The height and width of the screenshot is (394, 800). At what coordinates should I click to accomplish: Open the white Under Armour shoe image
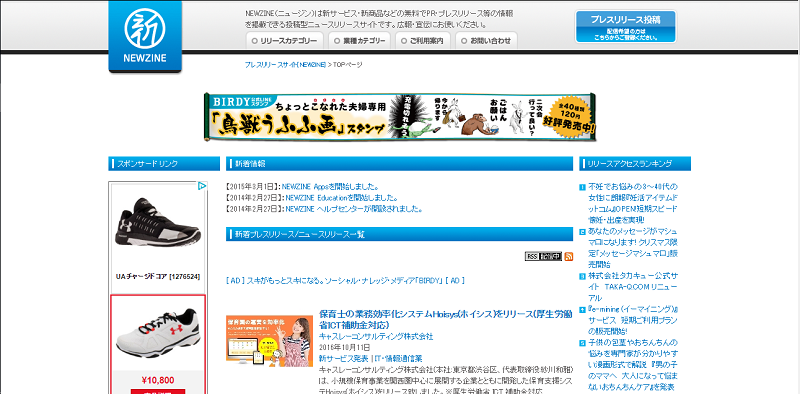tap(158, 332)
